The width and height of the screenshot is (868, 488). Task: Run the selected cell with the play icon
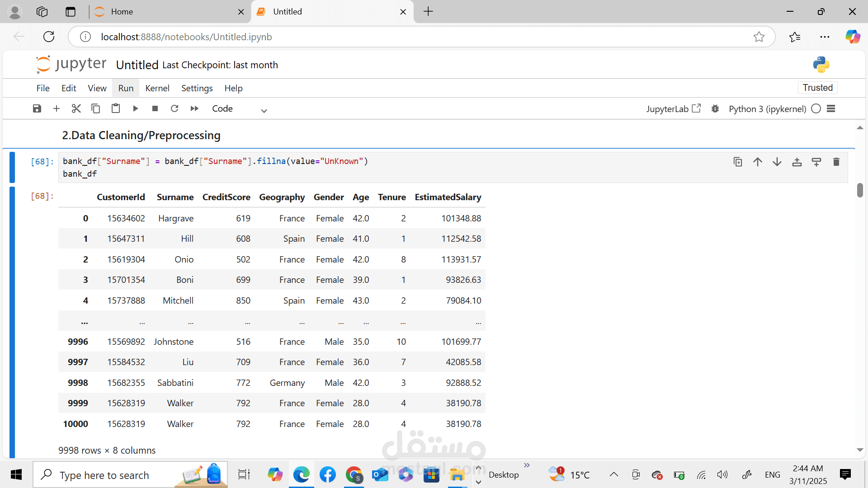point(135,108)
